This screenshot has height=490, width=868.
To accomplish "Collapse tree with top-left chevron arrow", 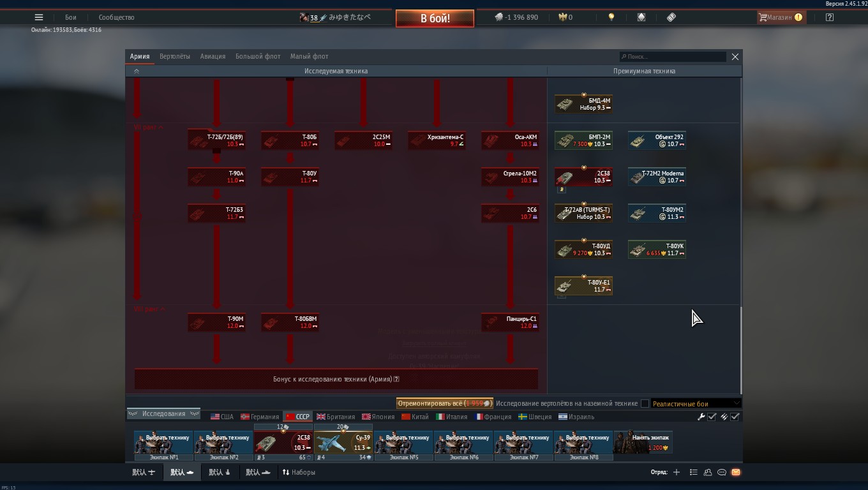I will (136, 71).
